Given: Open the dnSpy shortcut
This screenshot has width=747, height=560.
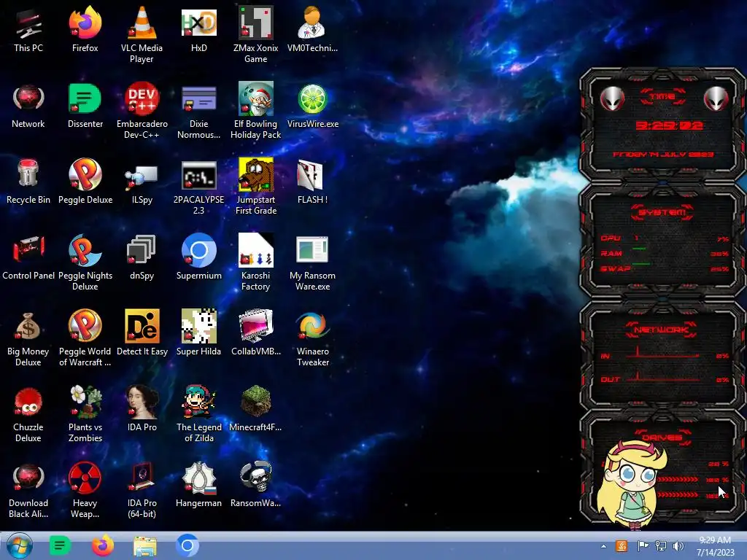Looking at the screenshot, I should pos(142,249).
